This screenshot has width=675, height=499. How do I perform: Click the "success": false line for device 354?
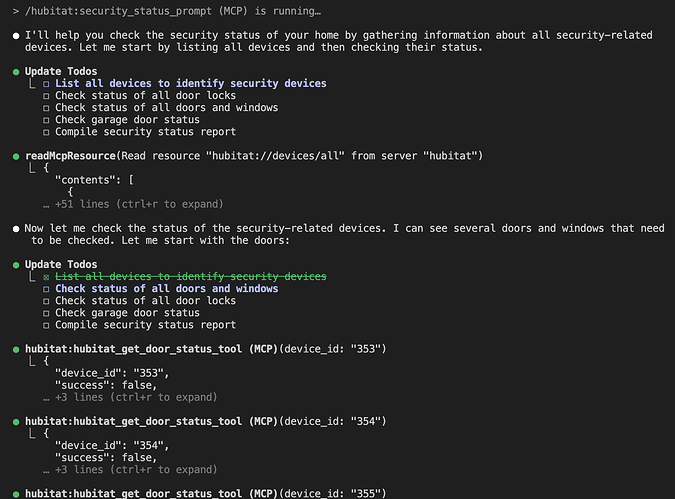pyautogui.click(x=106, y=457)
